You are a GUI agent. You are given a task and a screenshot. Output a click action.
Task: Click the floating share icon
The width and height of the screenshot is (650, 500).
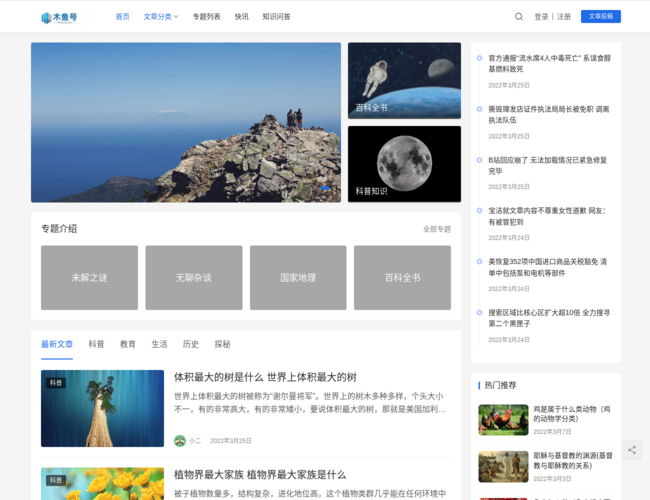[x=632, y=450]
